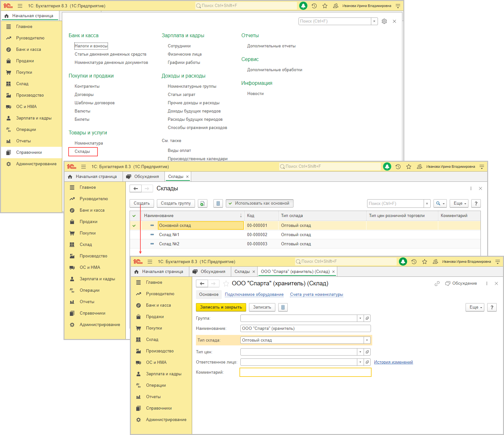The width and height of the screenshot is (504, 435).
Task: Open Еще menu in Склады toolbar
Action: click(459, 203)
